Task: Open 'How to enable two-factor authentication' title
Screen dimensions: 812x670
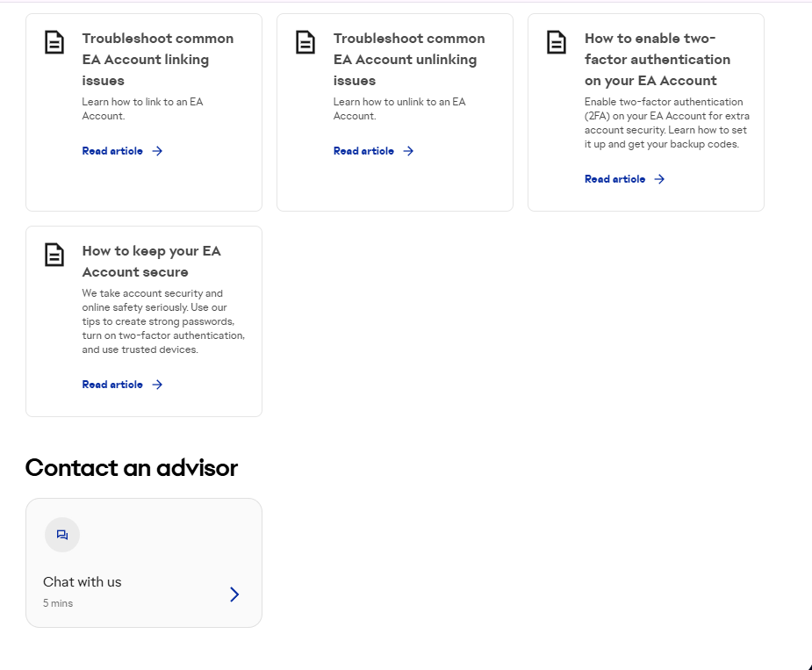Action: click(x=658, y=60)
